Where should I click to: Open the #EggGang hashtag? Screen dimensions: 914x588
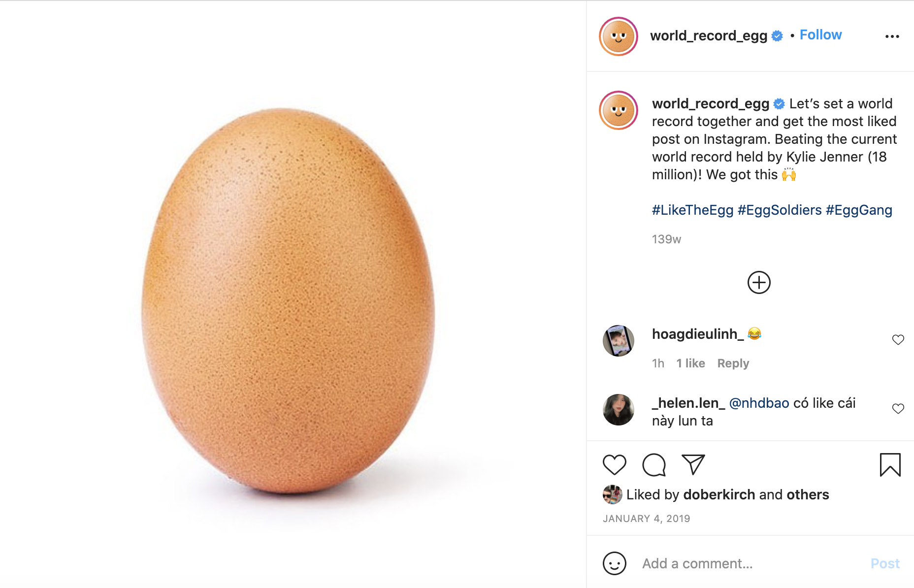pyautogui.click(x=858, y=210)
